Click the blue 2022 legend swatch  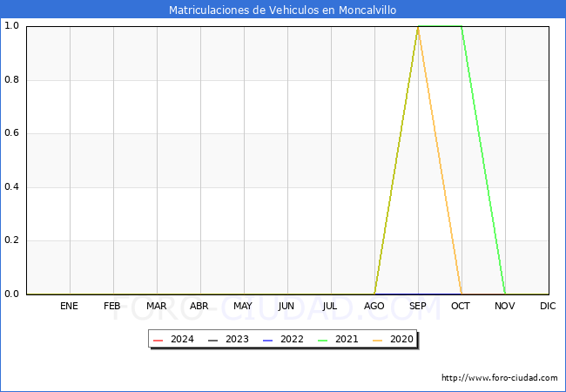click(268, 340)
